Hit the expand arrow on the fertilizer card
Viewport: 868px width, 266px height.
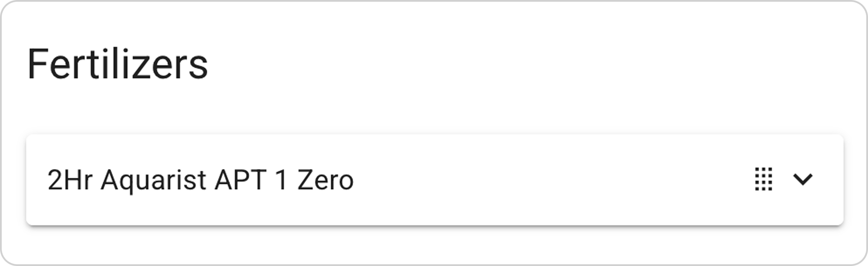pyautogui.click(x=802, y=179)
